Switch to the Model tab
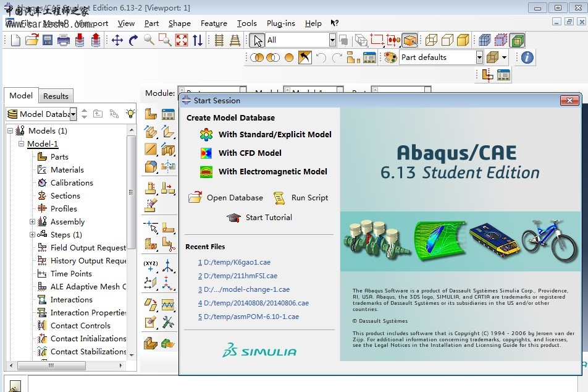The image size is (588, 392). tap(21, 95)
